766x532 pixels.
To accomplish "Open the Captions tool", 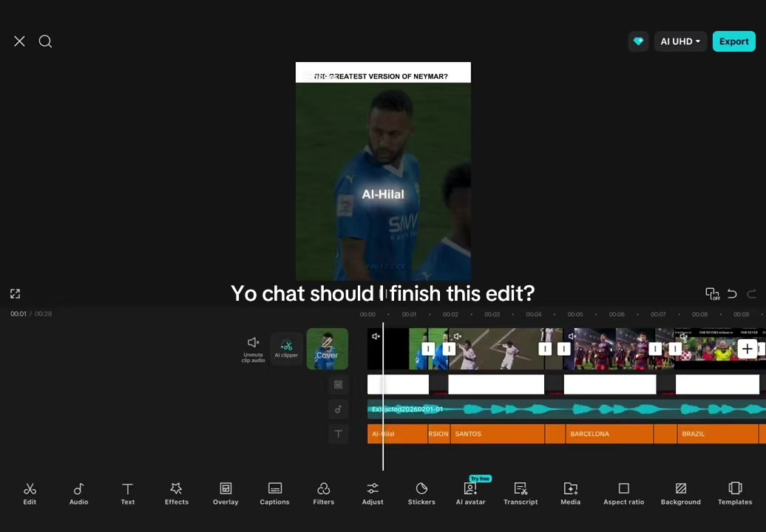I will (274, 494).
